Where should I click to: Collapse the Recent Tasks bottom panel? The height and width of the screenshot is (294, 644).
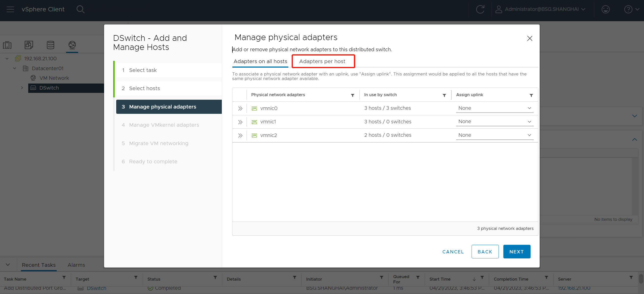(x=8, y=265)
